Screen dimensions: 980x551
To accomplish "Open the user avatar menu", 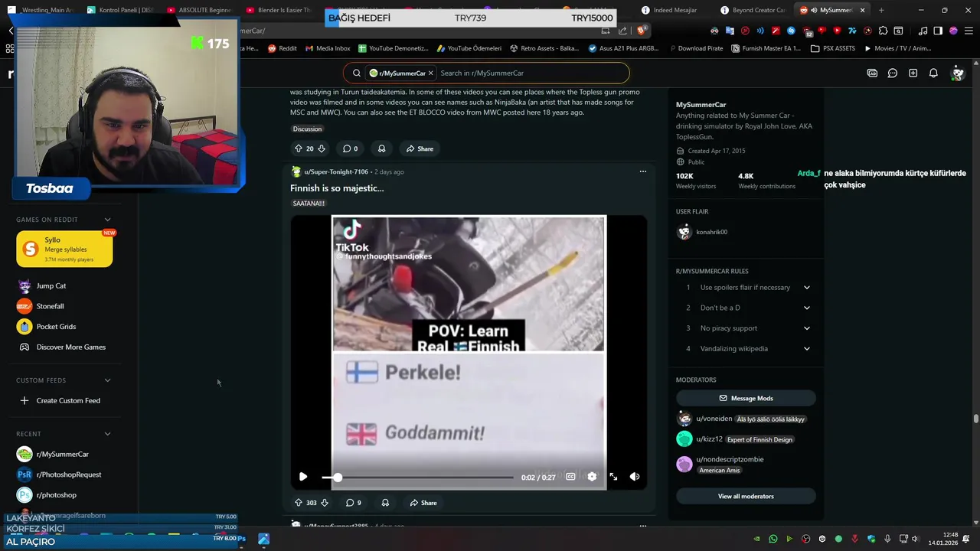I will tap(957, 73).
